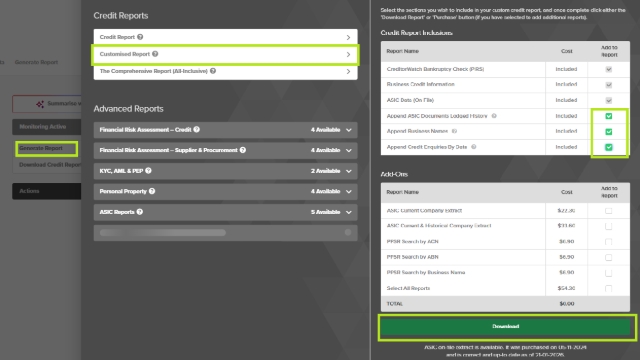The height and width of the screenshot is (360, 640).
Task: Click the sparkle icon on Summarise button
Action: click(40, 104)
